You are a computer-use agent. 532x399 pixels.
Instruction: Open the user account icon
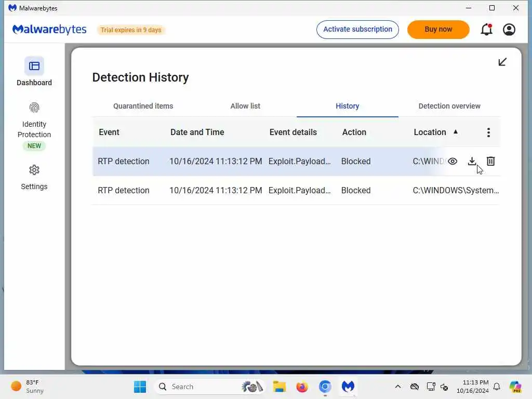click(509, 30)
